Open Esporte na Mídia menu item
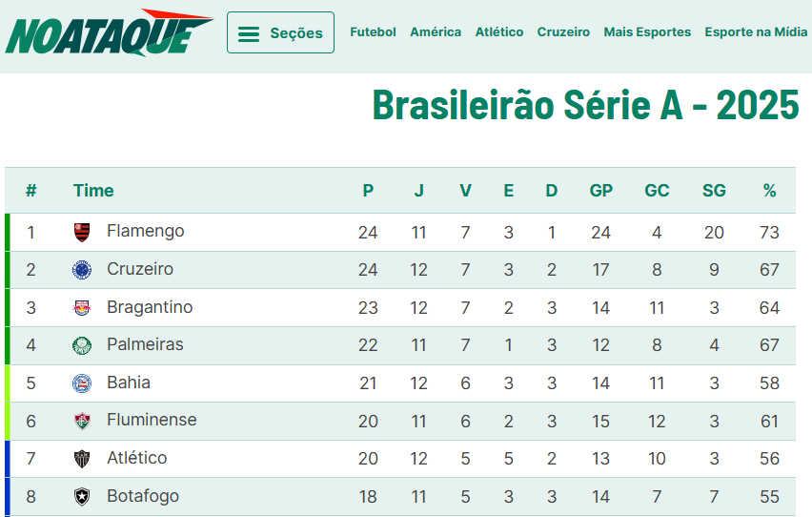 pos(756,32)
